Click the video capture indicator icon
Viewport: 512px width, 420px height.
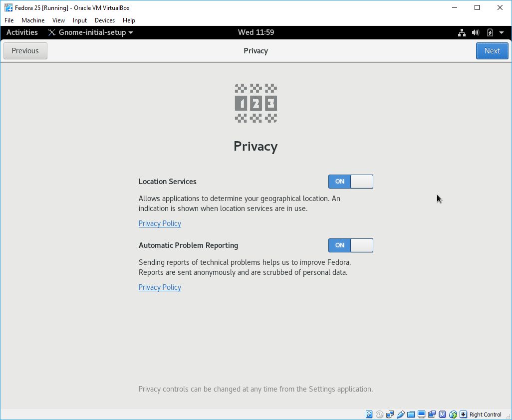tap(432, 415)
